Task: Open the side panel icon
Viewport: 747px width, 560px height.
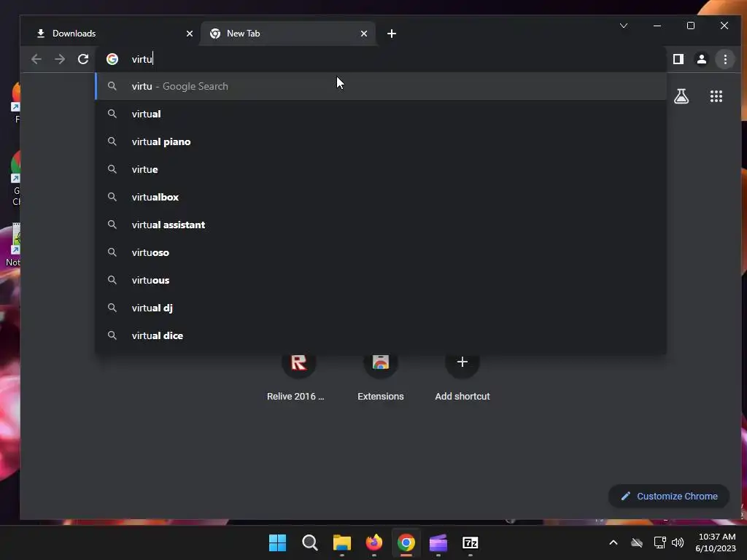Action: coord(678,59)
